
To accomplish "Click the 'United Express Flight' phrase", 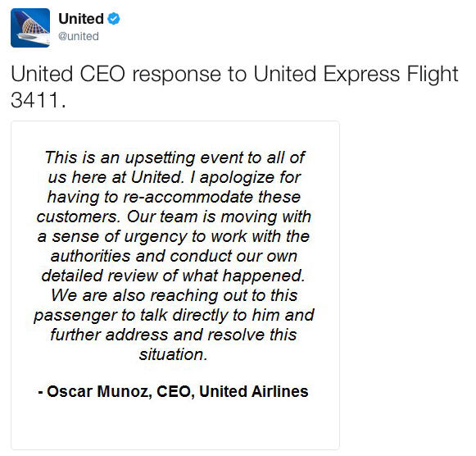I will coord(356,74).
